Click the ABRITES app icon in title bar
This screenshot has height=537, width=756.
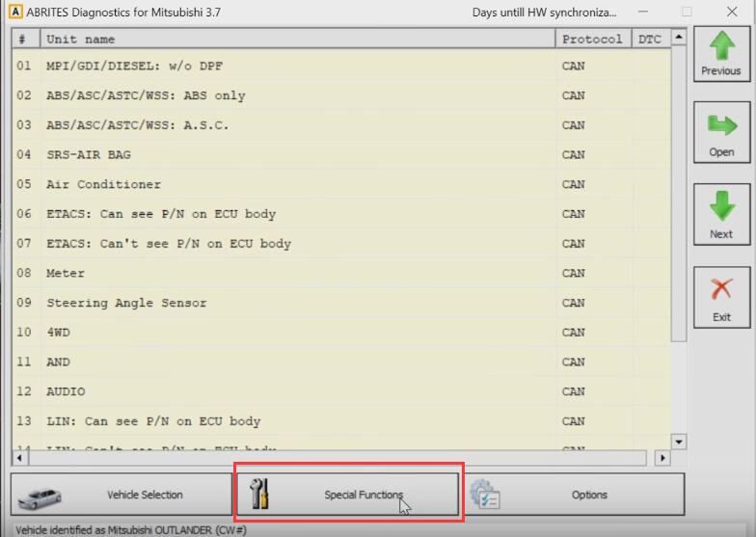(x=15, y=12)
